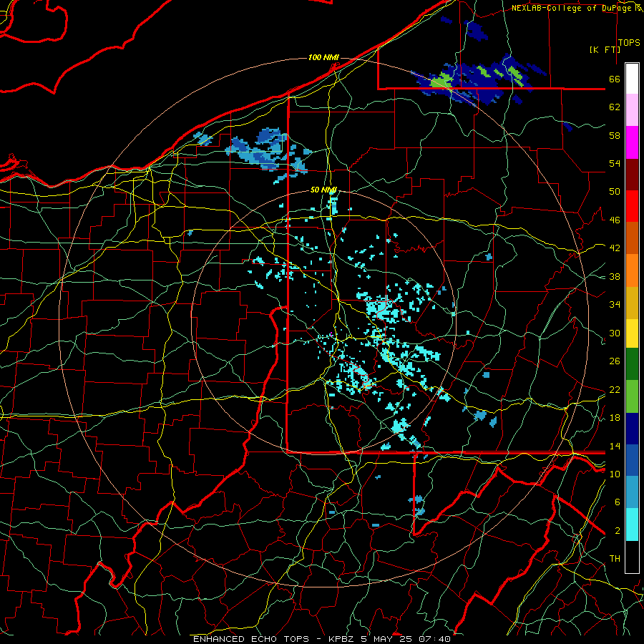Click the "62" legend value
This screenshot has height=644, width=644.
[x=615, y=107]
